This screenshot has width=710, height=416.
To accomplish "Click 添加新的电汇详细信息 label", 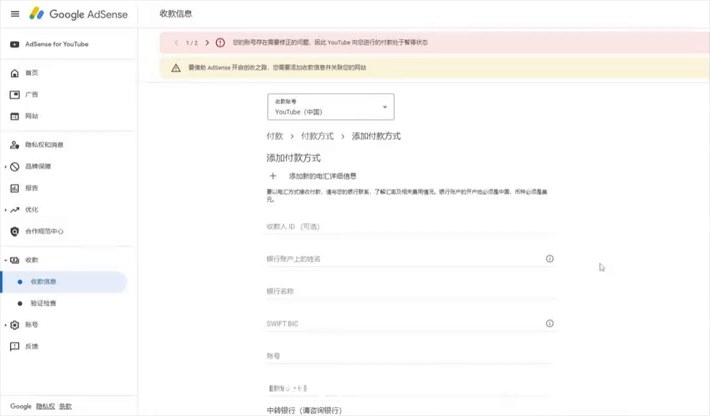I will pos(322,176).
